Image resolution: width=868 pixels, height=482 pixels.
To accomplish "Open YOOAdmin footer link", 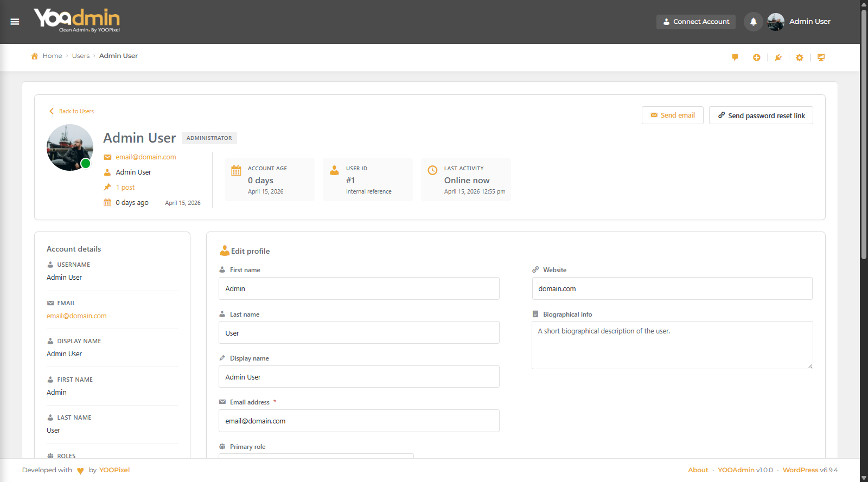I will pos(736,470).
